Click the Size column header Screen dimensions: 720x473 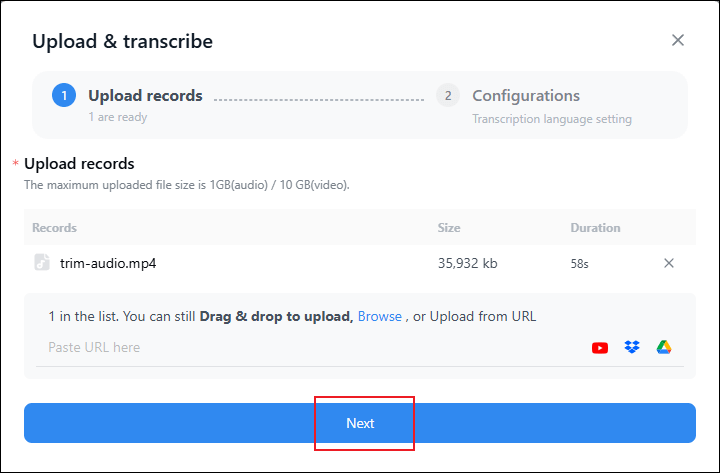tap(449, 228)
